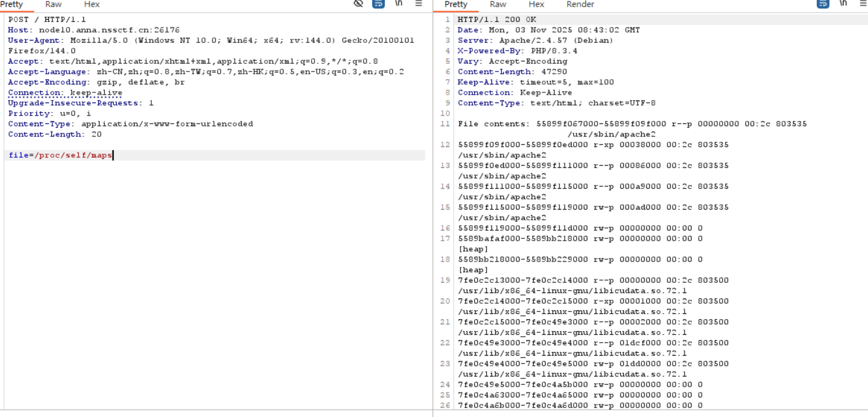The image size is (868, 417).
Task: Click the Upgrade-Insecure-Requests header
Action: pyautogui.click(x=81, y=103)
